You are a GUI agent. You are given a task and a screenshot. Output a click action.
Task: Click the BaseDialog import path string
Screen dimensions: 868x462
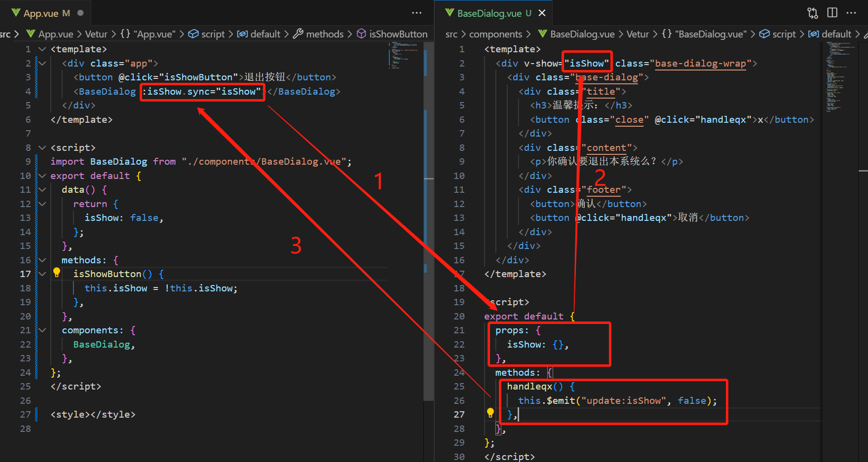click(x=264, y=161)
